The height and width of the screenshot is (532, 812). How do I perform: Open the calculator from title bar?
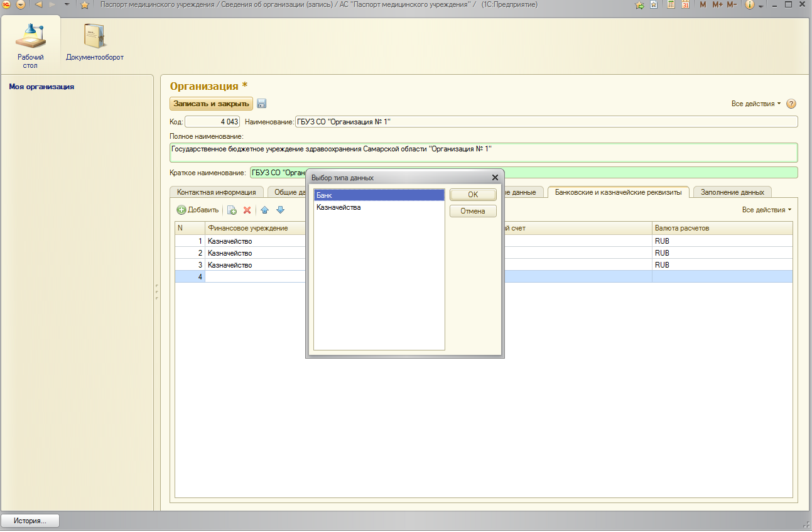(x=671, y=5)
